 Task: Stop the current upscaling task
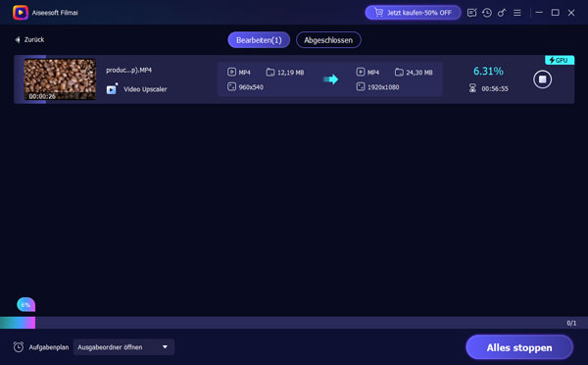(x=542, y=79)
